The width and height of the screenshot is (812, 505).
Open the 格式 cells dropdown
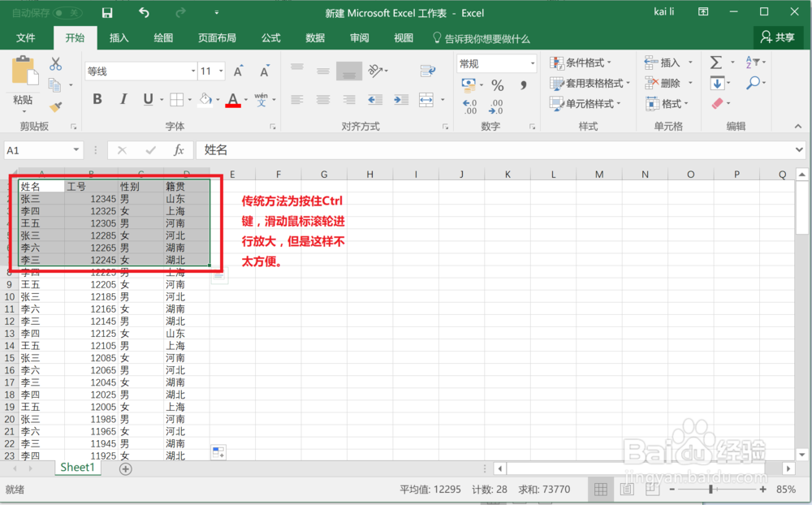(x=667, y=104)
